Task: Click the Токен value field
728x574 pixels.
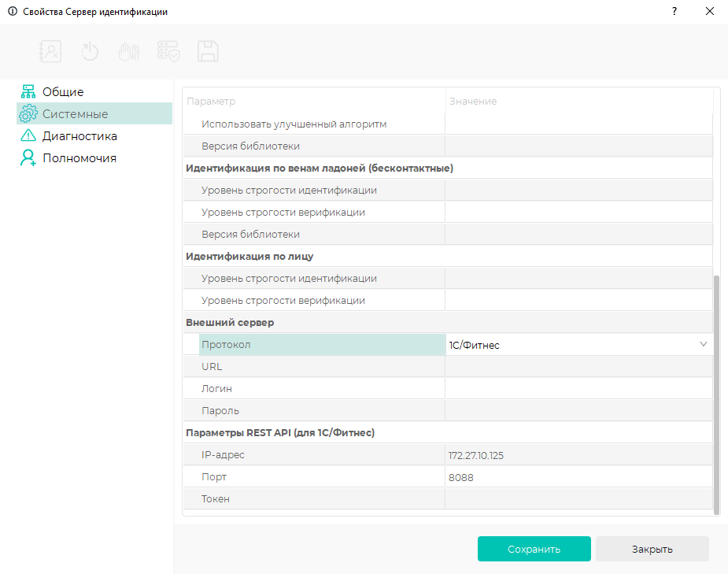Action: (x=578, y=498)
